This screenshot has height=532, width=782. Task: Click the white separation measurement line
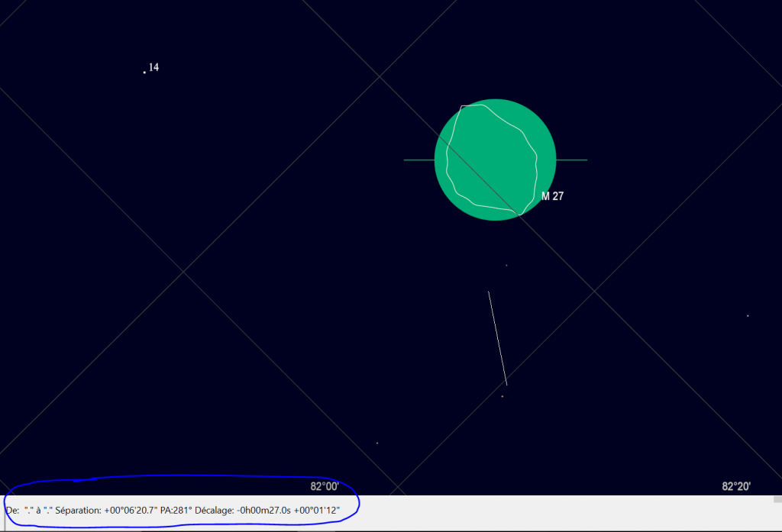[x=497, y=338]
